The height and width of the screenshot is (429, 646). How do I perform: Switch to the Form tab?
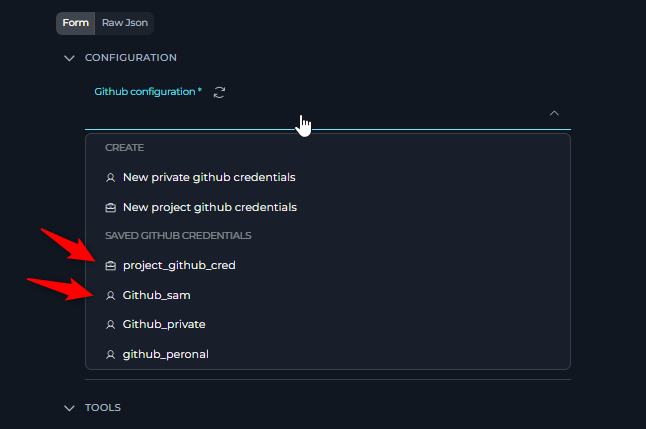(x=75, y=22)
